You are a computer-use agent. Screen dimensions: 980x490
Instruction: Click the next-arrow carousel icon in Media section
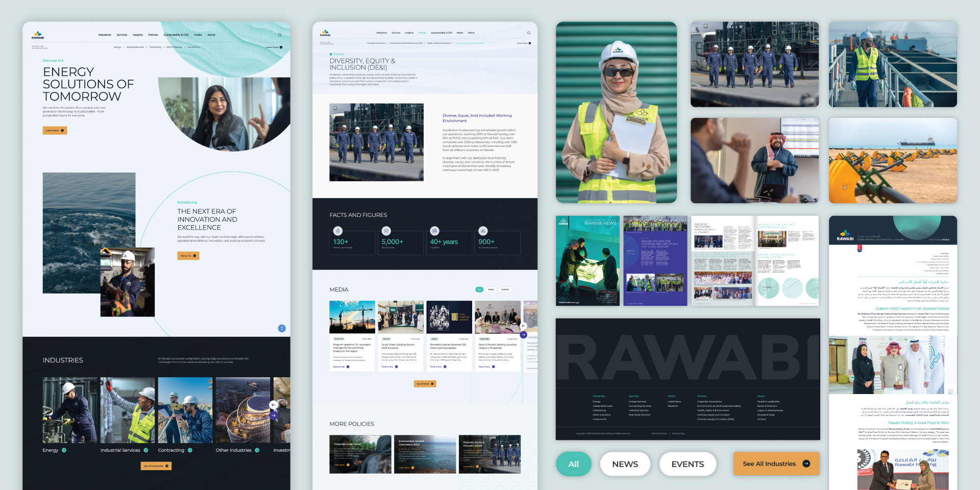tap(524, 335)
